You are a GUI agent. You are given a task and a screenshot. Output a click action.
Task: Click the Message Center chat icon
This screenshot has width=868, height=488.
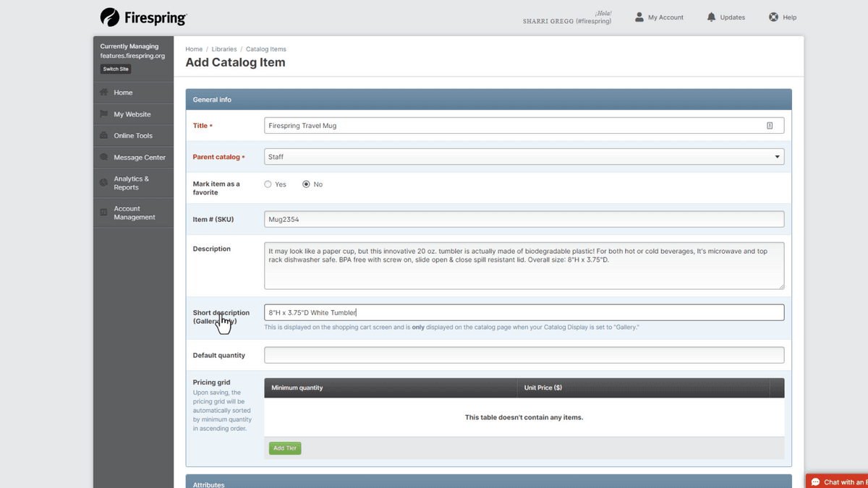pos(104,158)
